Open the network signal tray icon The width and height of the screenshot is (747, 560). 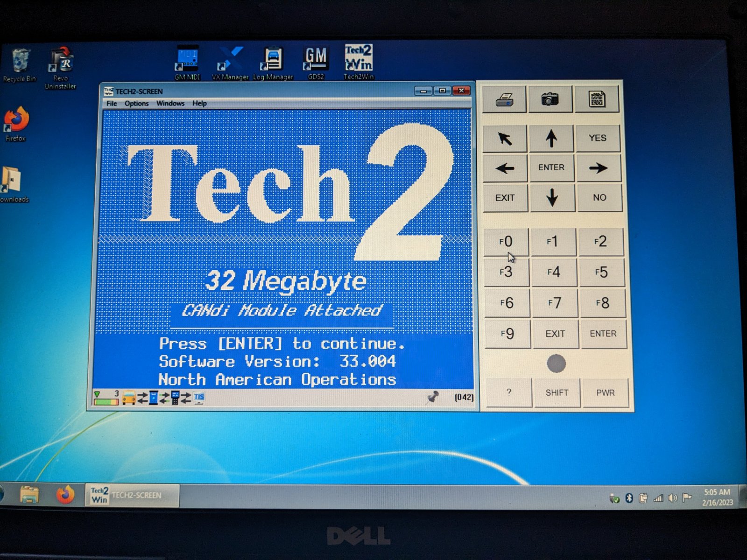click(x=658, y=498)
